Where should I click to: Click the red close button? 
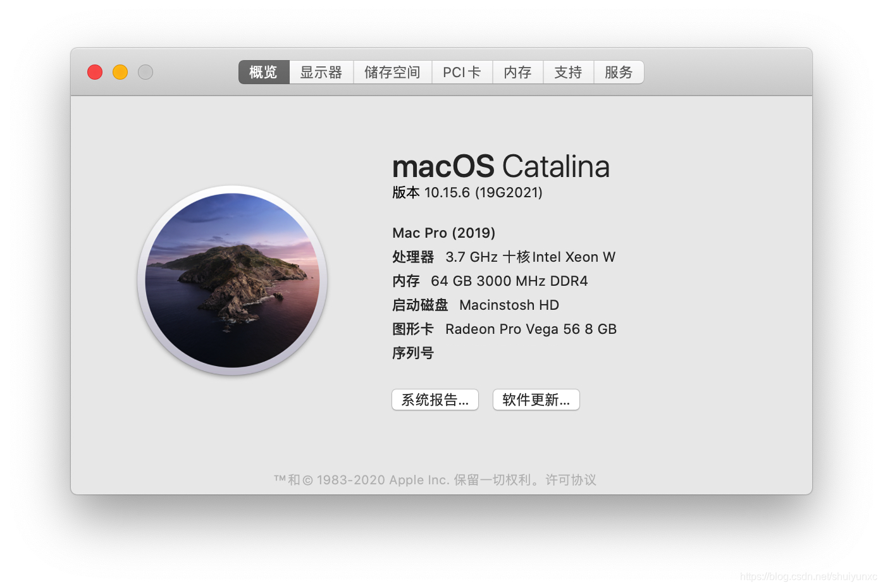(94, 71)
